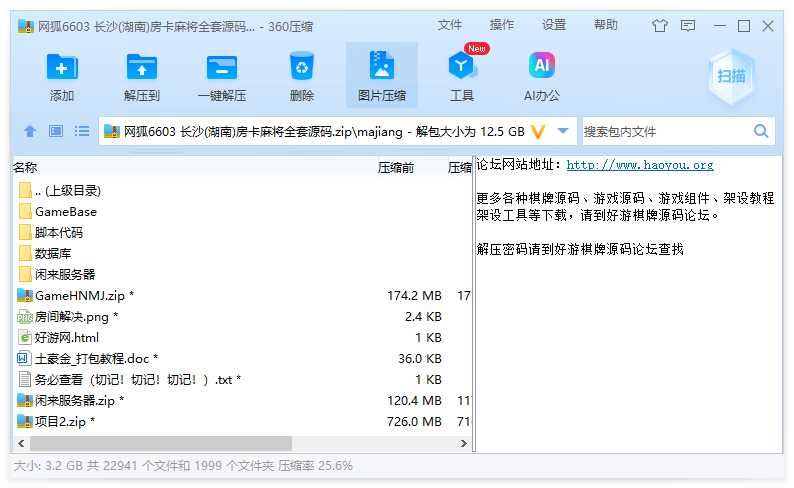Click the GameHNMJ.zip archive file icon

coord(25,295)
